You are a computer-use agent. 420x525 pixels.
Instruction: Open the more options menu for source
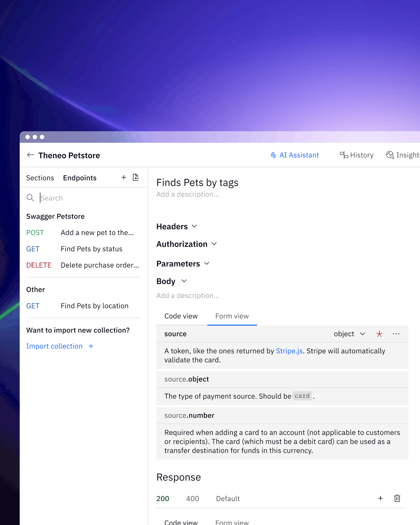396,334
